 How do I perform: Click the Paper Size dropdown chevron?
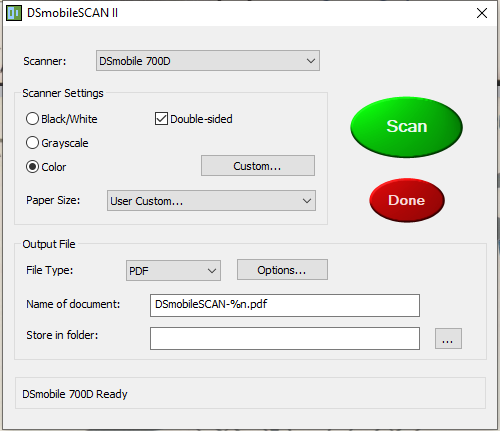[x=307, y=201]
